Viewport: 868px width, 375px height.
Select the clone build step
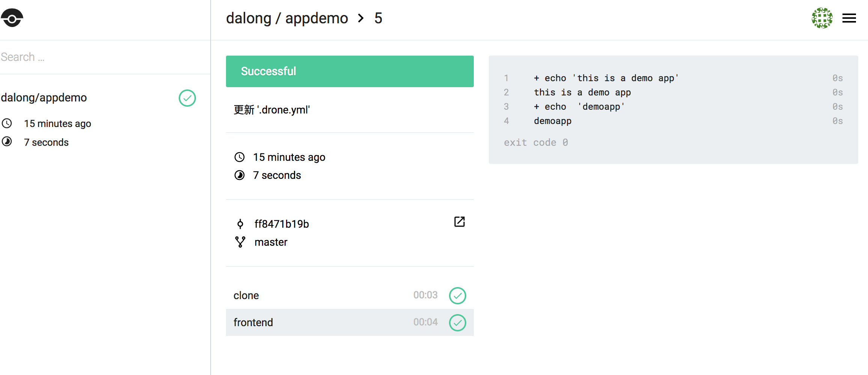246,295
